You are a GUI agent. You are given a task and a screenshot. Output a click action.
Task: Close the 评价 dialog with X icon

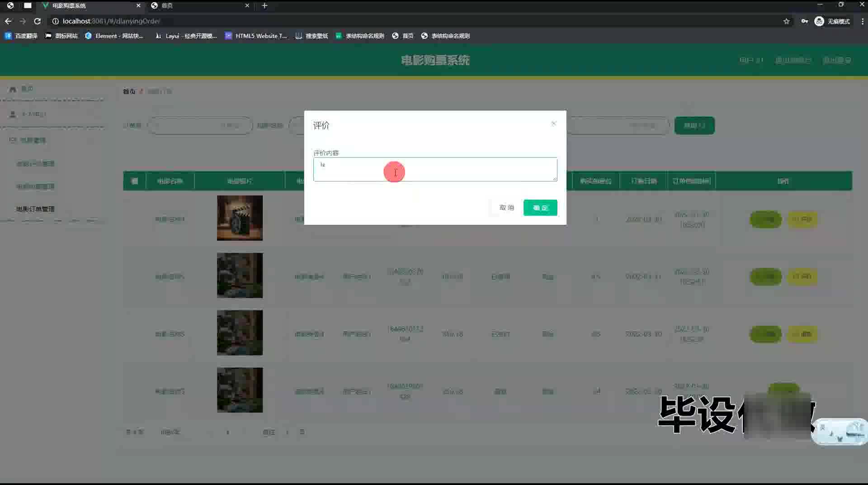(554, 124)
